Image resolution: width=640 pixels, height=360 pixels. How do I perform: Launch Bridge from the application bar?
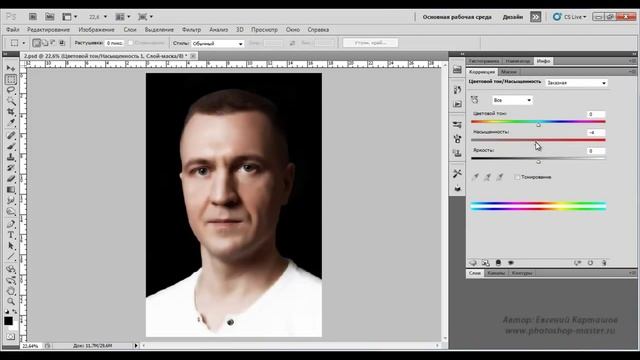[33, 17]
